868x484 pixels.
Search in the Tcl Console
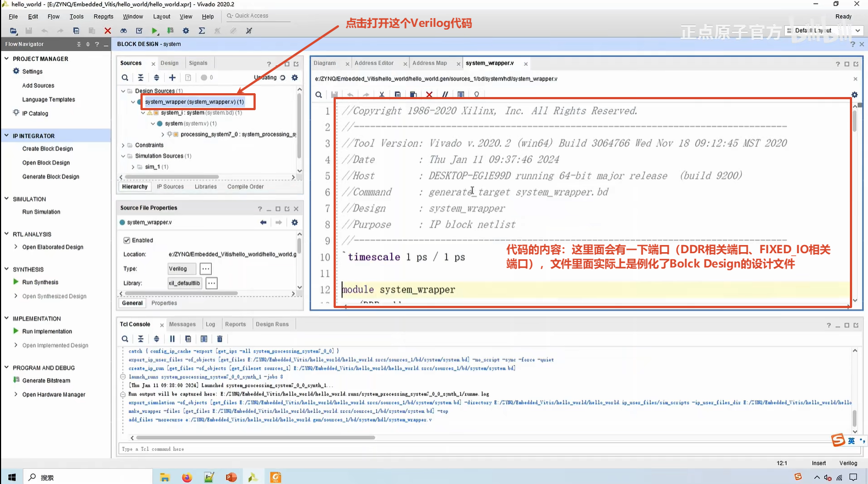[125, 339]
